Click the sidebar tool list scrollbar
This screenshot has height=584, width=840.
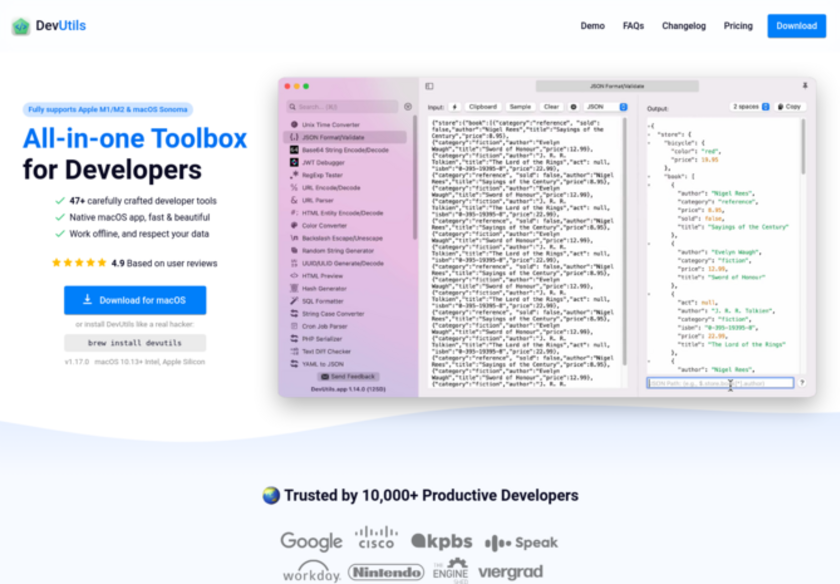(415, 177)
